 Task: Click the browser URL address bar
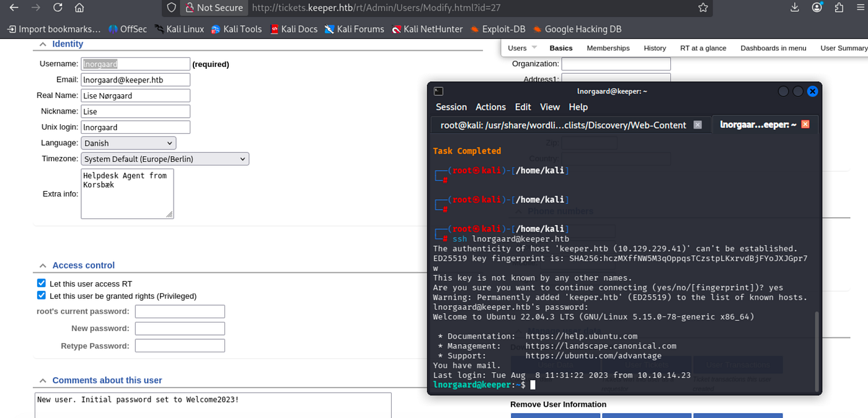coord(469,8)
